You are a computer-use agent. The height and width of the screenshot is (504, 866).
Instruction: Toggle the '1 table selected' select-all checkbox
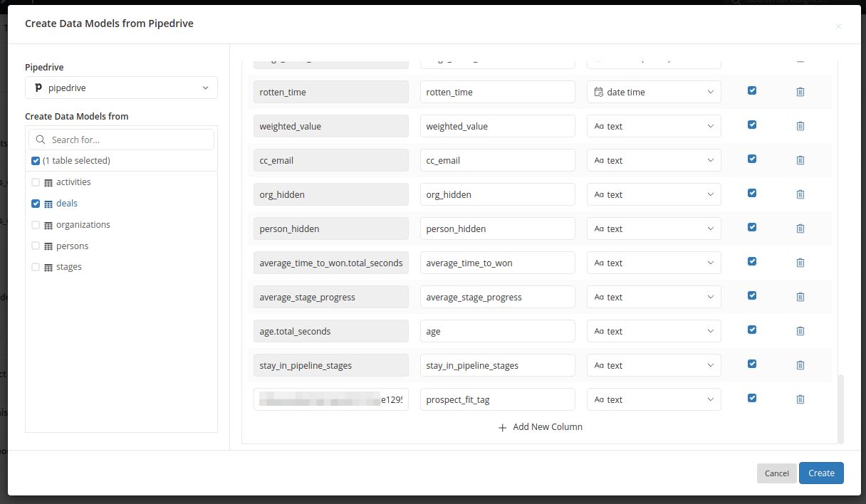36,161
